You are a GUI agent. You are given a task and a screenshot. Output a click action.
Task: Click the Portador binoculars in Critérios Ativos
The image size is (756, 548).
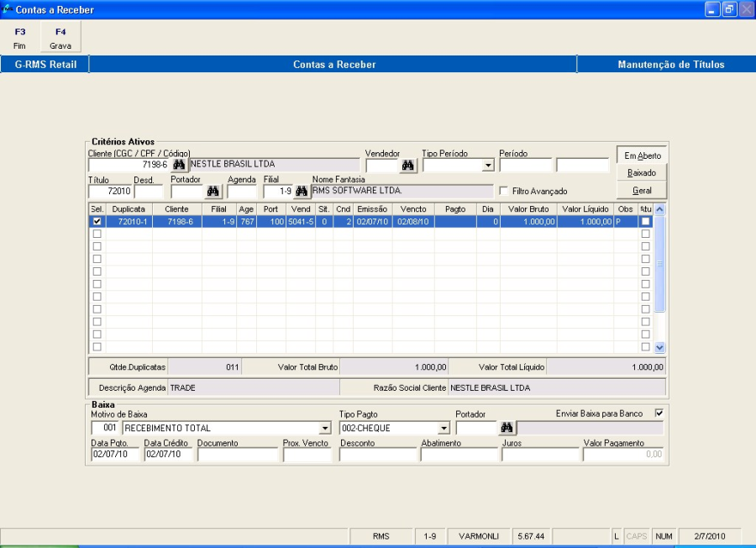pos(213,192)
